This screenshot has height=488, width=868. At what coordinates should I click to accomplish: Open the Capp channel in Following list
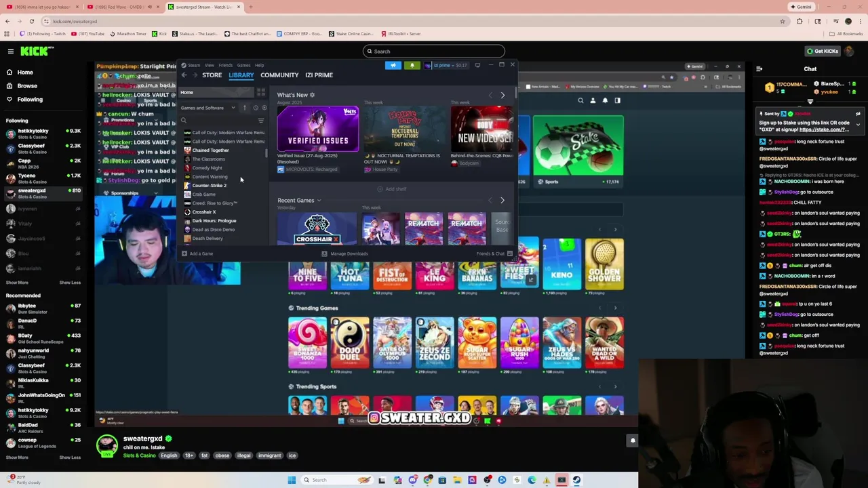click(x=42, y=163)
